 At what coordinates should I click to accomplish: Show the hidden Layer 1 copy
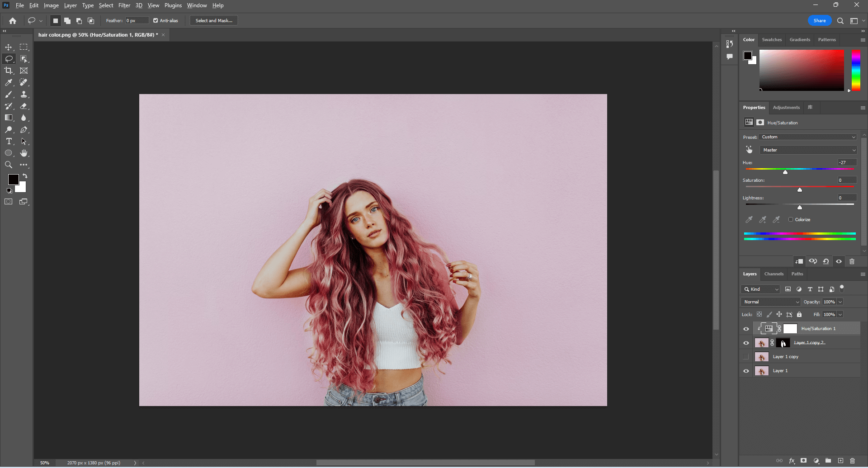point(746,357)
